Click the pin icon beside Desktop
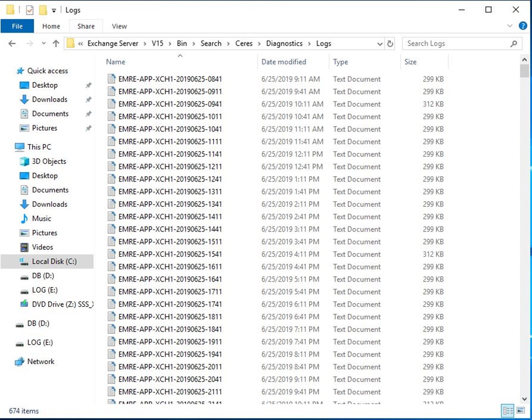Viewport: 532px width, 420px height. 89,85
